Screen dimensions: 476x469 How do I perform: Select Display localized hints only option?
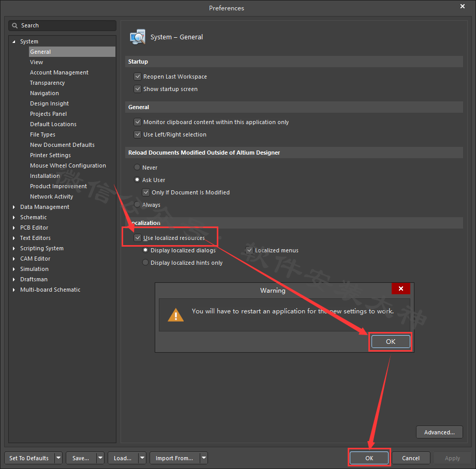pyautogui.click(x=145, y=263)
